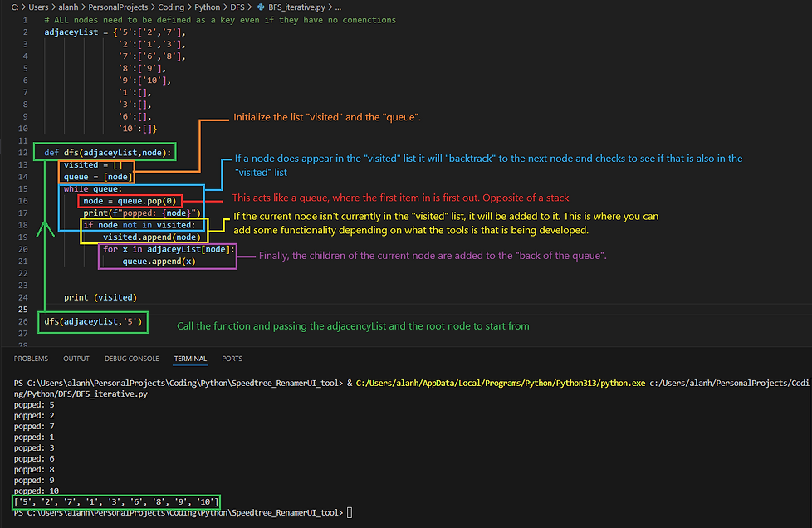Select line number 11 in the gutter

click(x=22, y=141)
